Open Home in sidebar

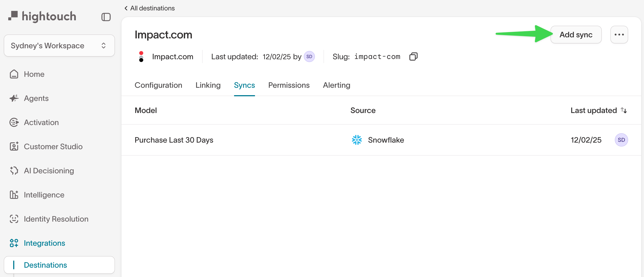tap(34, 74)
